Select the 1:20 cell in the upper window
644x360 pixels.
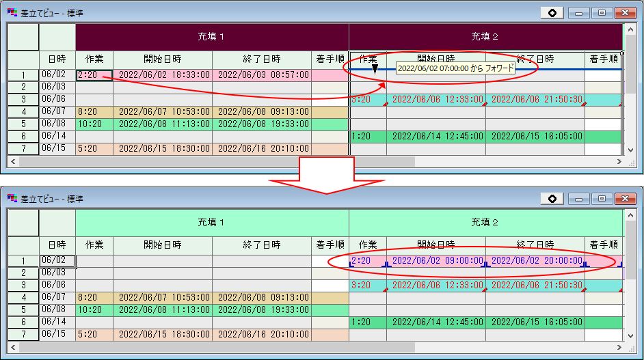coord(368,137)
